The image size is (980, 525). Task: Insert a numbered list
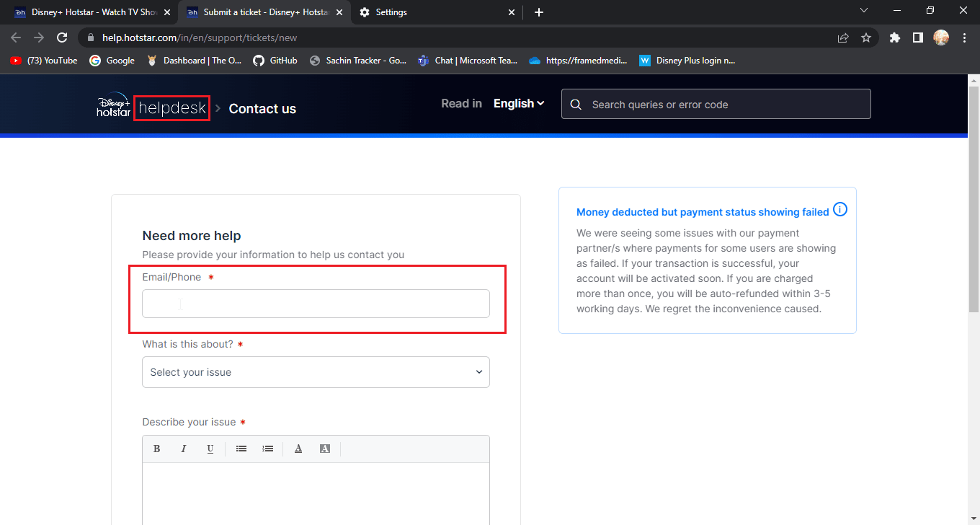click(268, 449)
